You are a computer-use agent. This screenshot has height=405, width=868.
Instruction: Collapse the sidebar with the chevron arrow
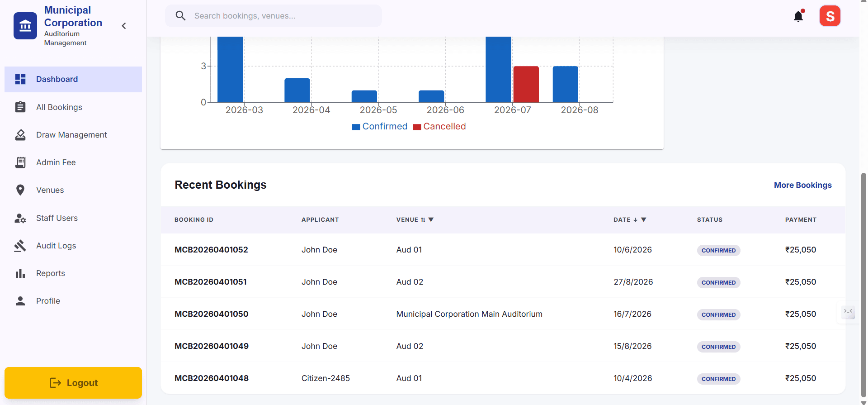pyautogui.click(x=124, y=26)
